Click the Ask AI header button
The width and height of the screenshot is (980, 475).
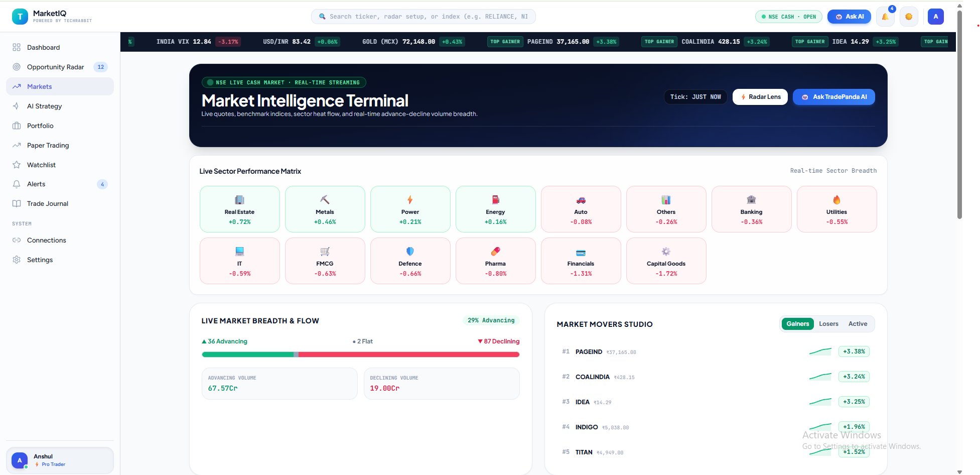(849, 17)
